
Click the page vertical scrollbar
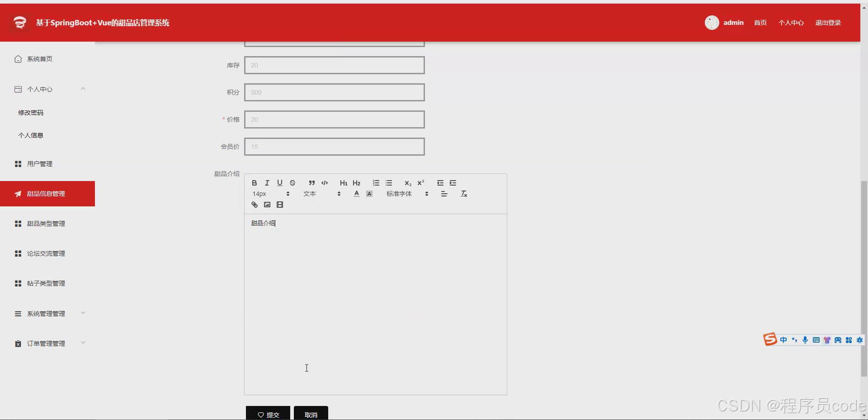pyautogui.click(x=864, y=278)
